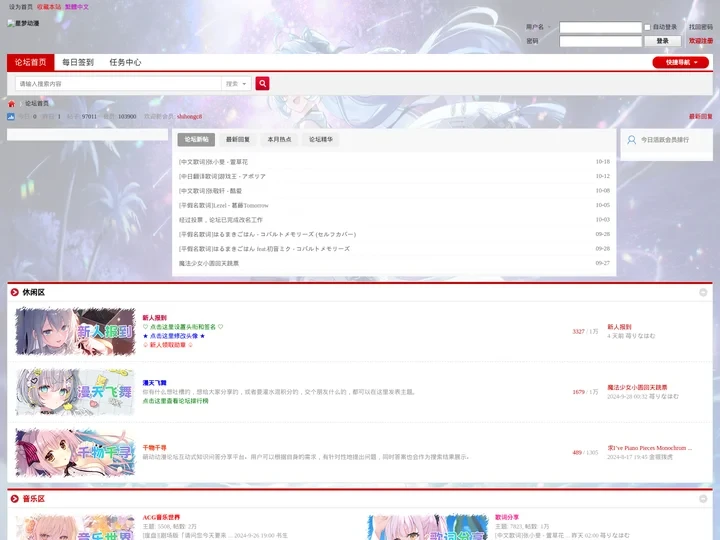
Task: Open the 新人报到 forum banner image
Action: tap(75, 332)
